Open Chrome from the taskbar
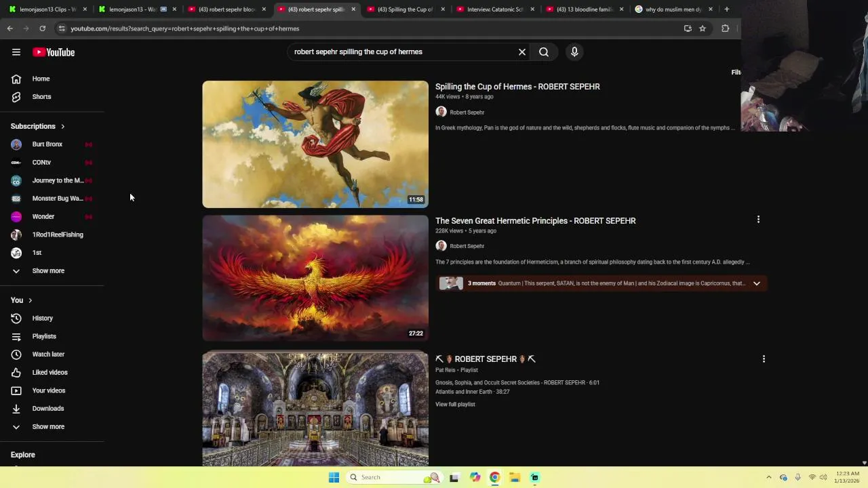 tap(495, 477)
